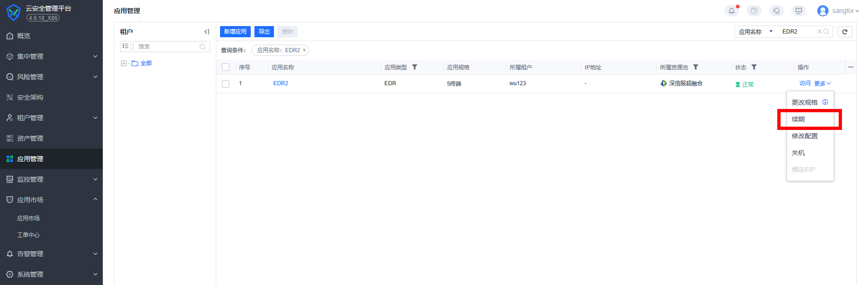Open 安全架构 in sidebar

pyautogui.click(x=51, y=97)
